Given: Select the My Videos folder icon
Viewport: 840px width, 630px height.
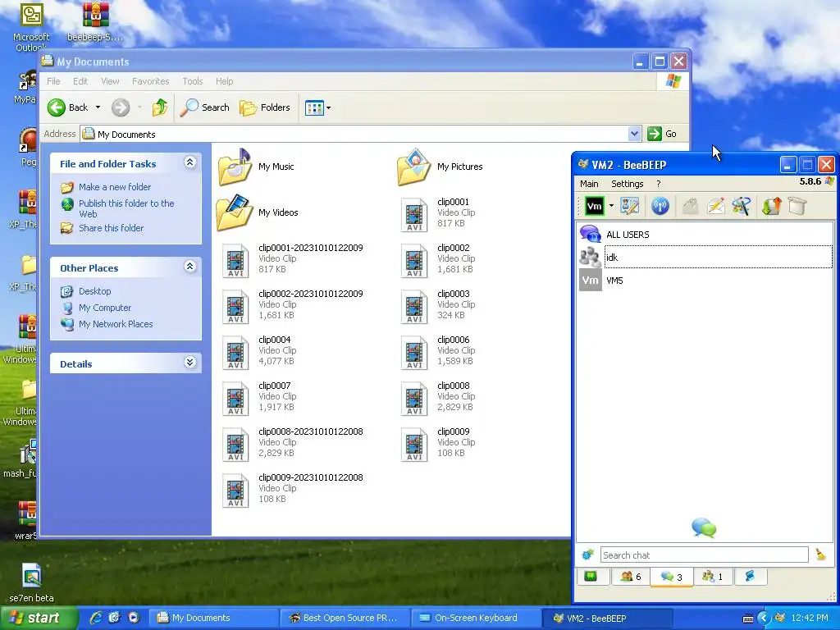Looking at the screenshot, I should [235, 212].
